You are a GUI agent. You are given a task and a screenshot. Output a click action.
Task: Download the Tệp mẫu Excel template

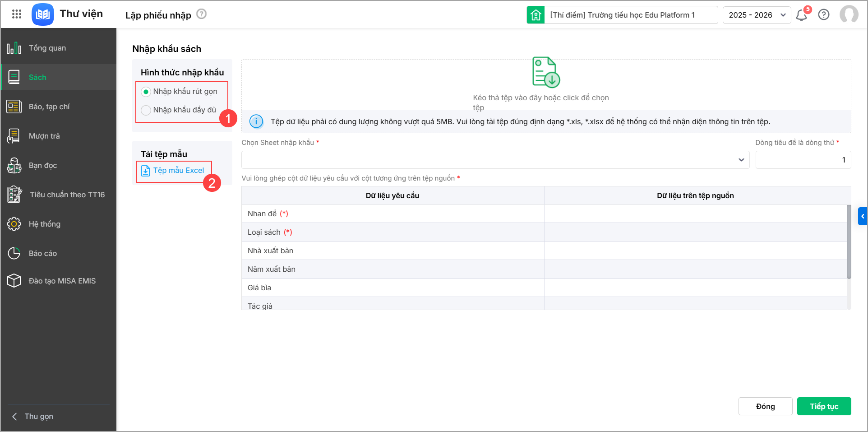(x=178, y=171)
